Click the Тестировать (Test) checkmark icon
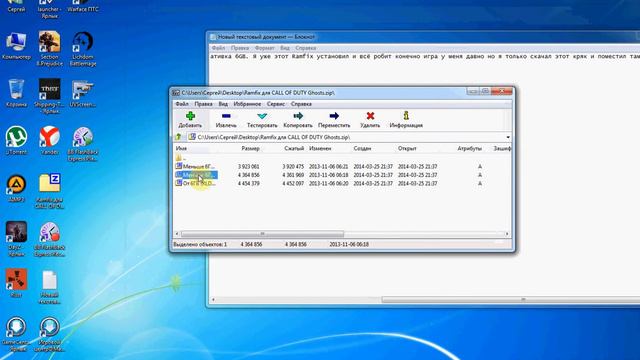The height and width of the screenshot is (360, 640). [262, 116]
